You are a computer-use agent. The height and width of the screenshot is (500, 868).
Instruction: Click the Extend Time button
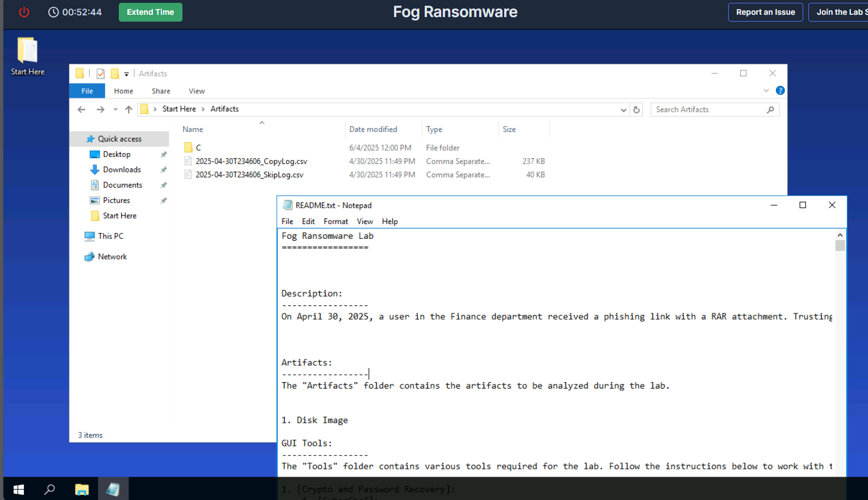tap(150, 12)
